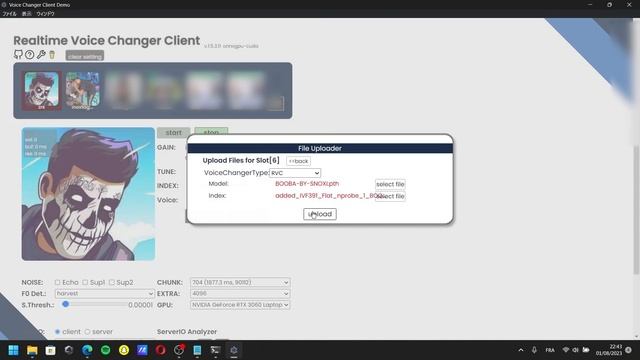Open the terminal icon in the taskbar
Viewport: 640px width, 360px height.
pos(216,350)
